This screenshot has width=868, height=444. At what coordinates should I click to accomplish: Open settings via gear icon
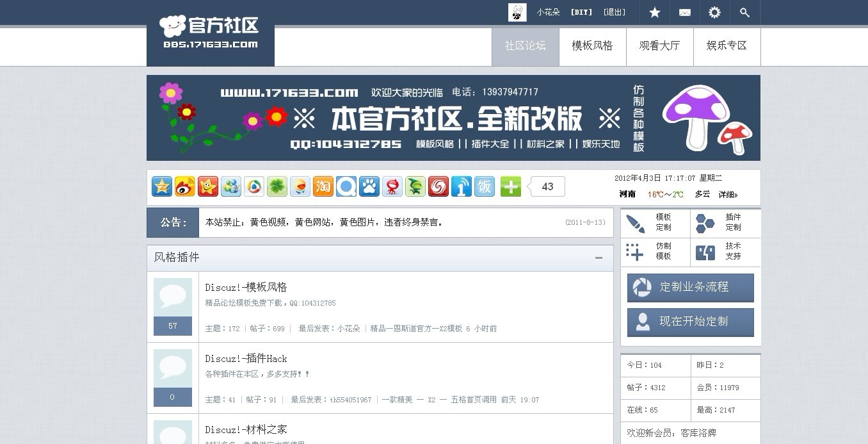point(714,12)
